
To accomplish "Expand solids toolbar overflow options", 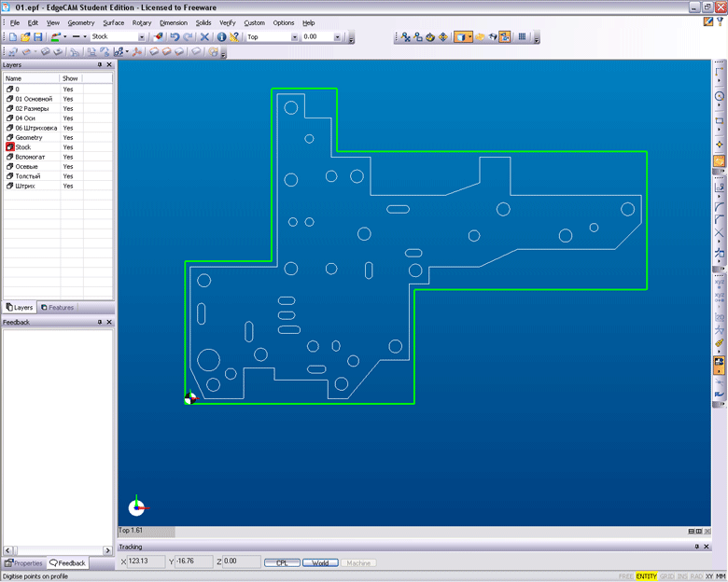I will (x=223, y=53).
